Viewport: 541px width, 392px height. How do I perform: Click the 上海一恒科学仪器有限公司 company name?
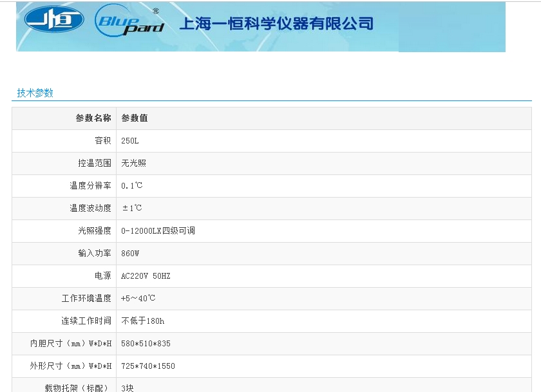276,24
